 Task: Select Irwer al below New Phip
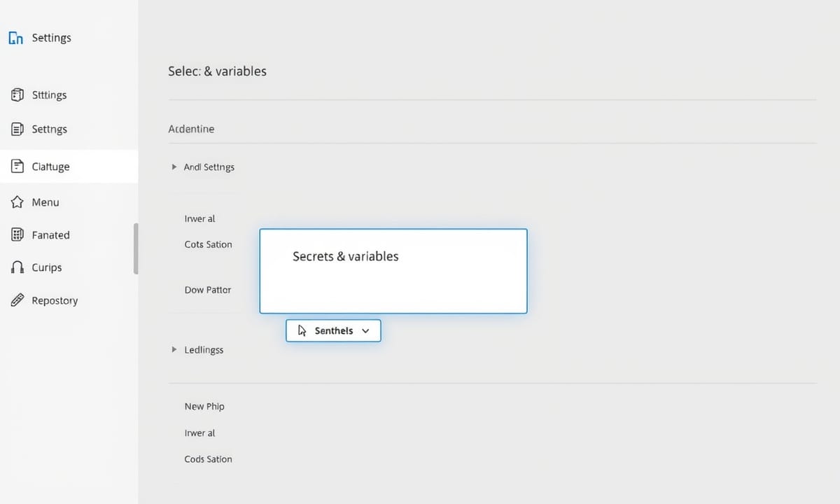pos(199,433)
